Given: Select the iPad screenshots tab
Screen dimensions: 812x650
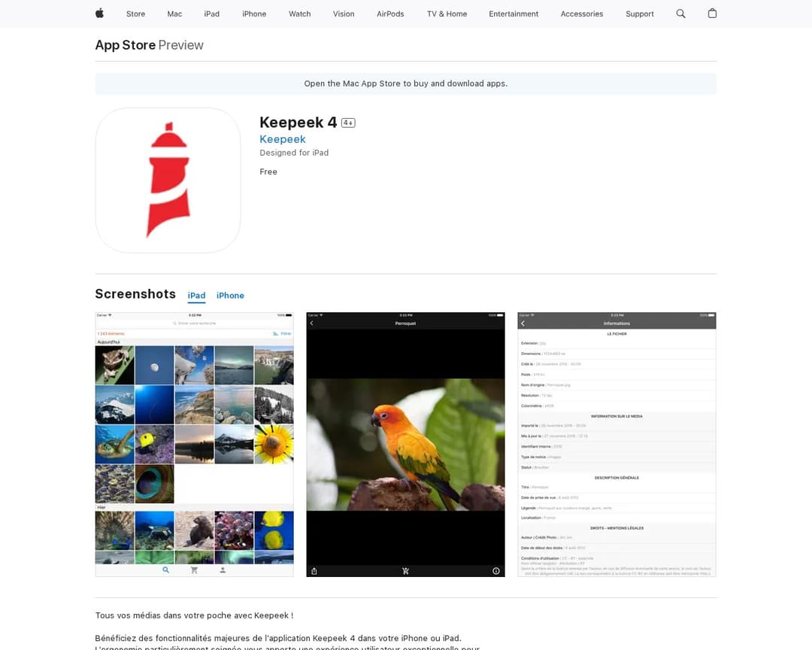Looking at the screenshot, I should pos(196,296).
